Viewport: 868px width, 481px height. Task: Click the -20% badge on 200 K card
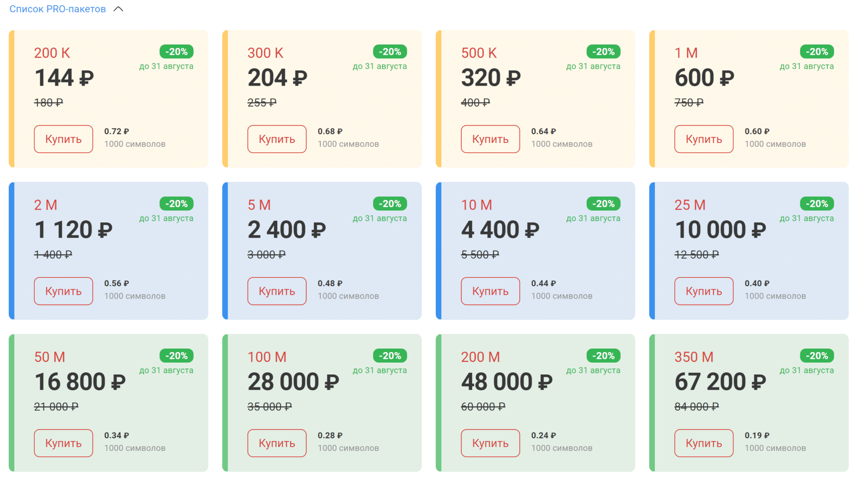tap(176, 52)
